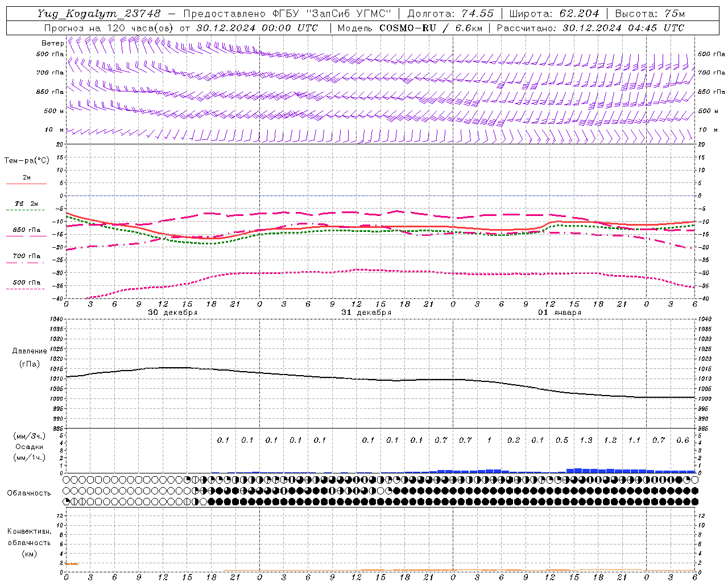The width and height of the screenshot is (728, 582).
Task: Click the Конвективн. panel label
Action: pyautogui.click(x=29, y=531)
